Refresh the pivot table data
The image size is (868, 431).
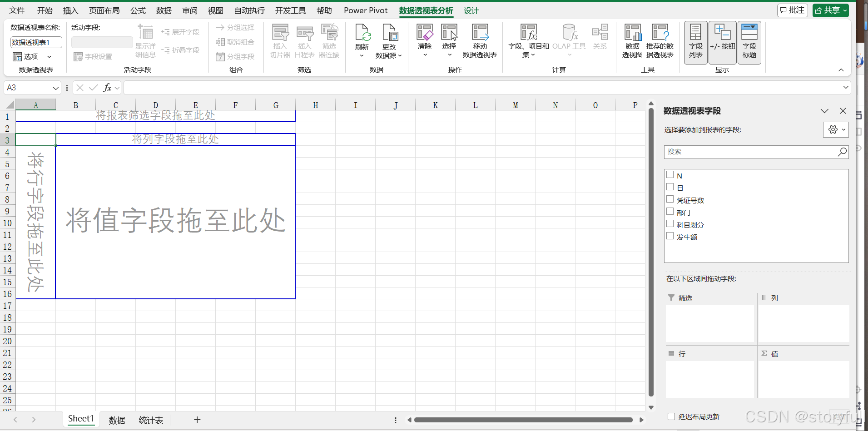pyautogui.click(x=362, y=40)
